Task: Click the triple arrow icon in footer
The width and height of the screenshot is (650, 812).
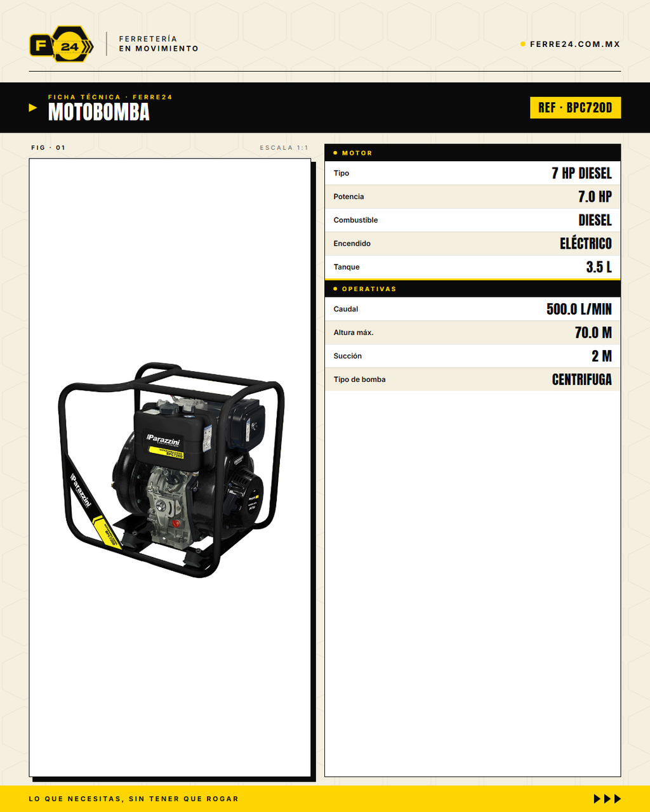Action: (607, 799)
